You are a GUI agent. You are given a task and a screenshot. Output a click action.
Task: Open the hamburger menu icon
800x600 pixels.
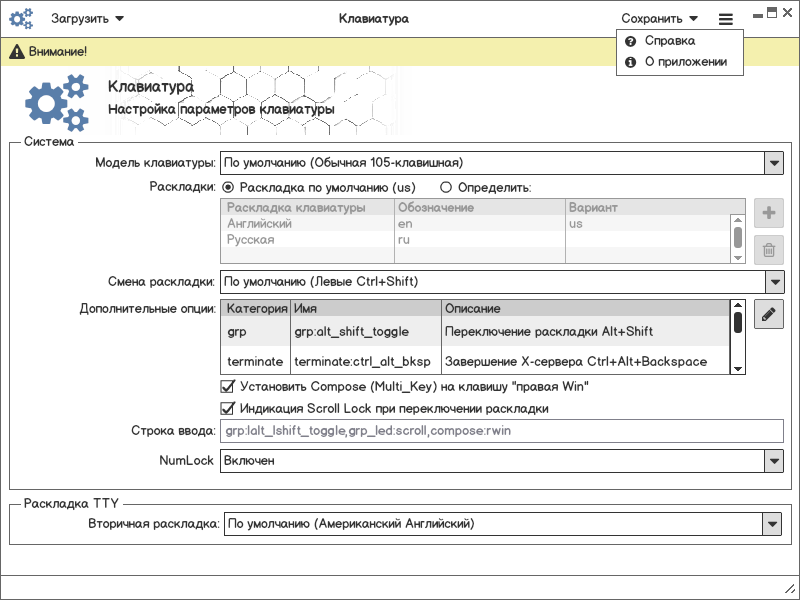coord(726,19)
